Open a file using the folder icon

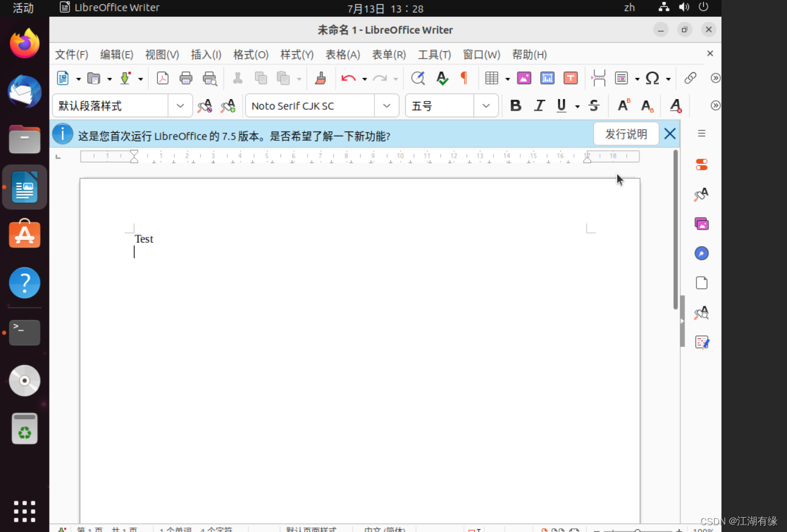93,78
